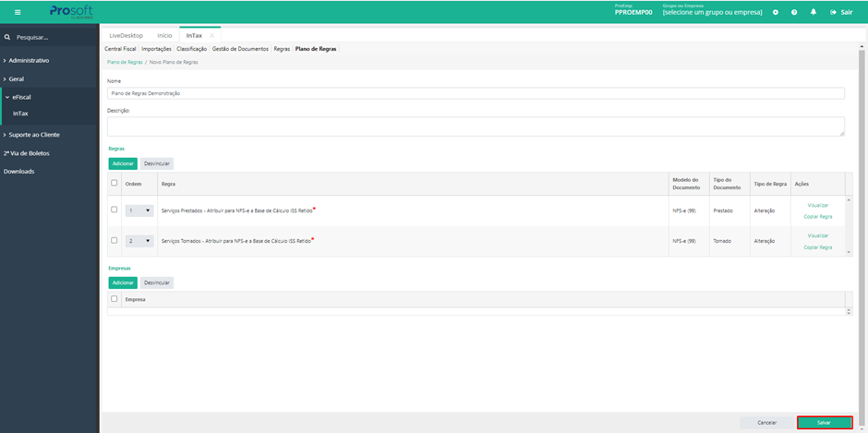Viewport: 868px width, 433px height.
Task: Open the Ordem dropdown showing 1
Action: coord(139,210)
